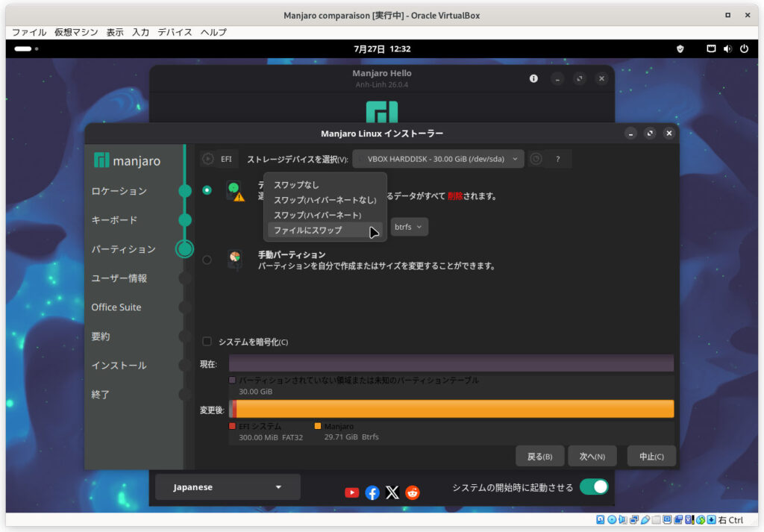The image size is (764, 532).
Task: Click the Manjaro logo in Manjaro Hello window
Action: [381, 112]
